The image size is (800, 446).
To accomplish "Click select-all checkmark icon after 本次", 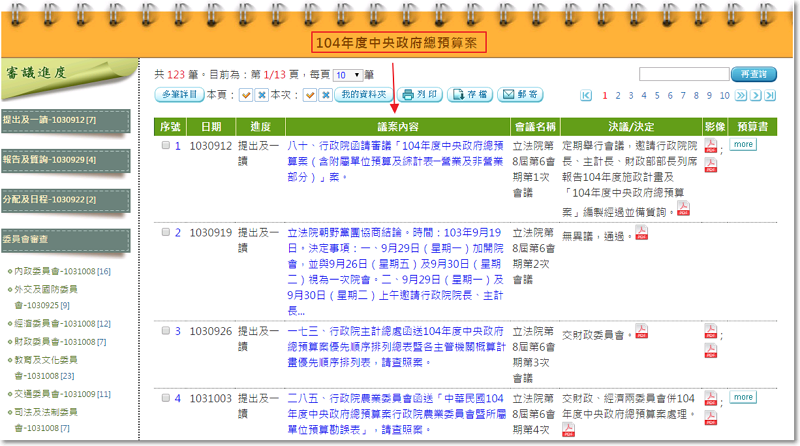I will point(310,95).
